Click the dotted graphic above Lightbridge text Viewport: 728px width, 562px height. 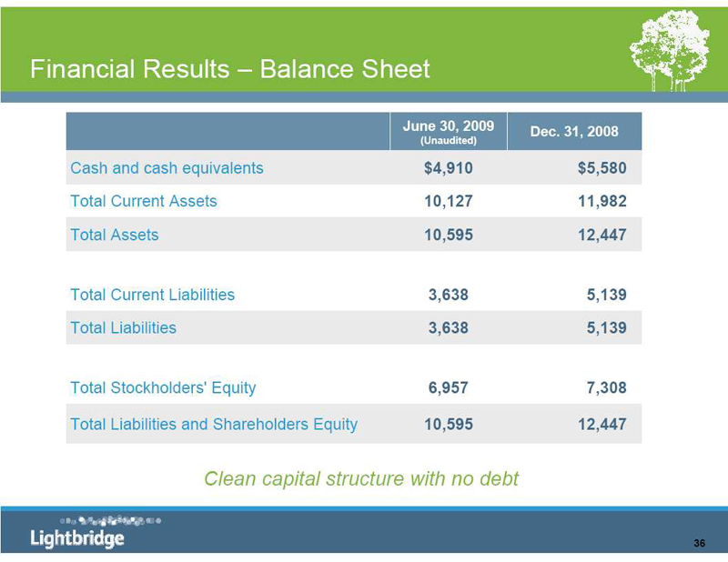click(x=97, y=520)
